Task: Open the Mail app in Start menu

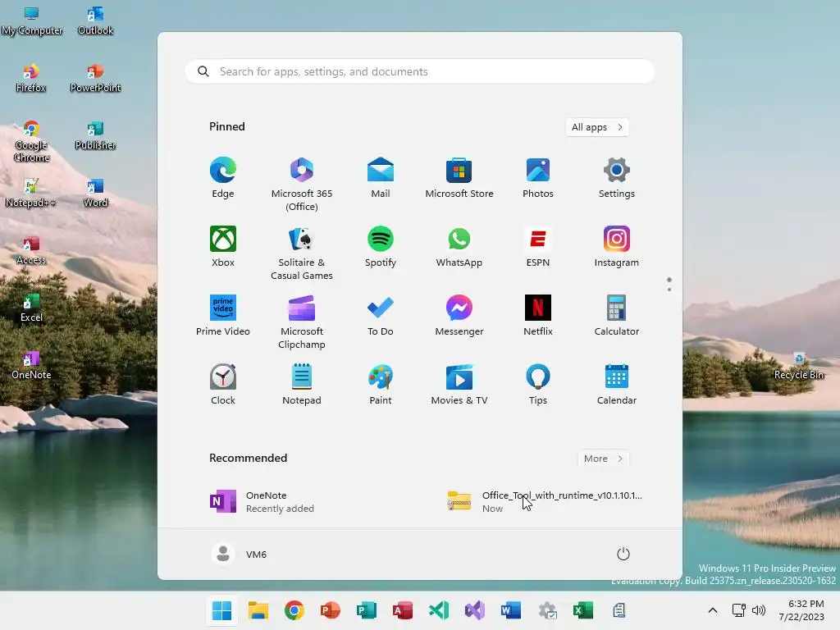Action: pyautogui.click(x=381, y=178)
